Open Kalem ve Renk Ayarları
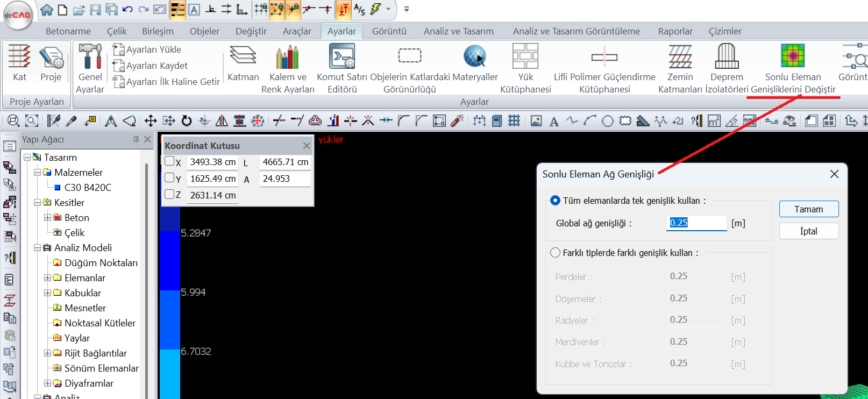Viewport: 868px width, 399px height. pos(288,56)
